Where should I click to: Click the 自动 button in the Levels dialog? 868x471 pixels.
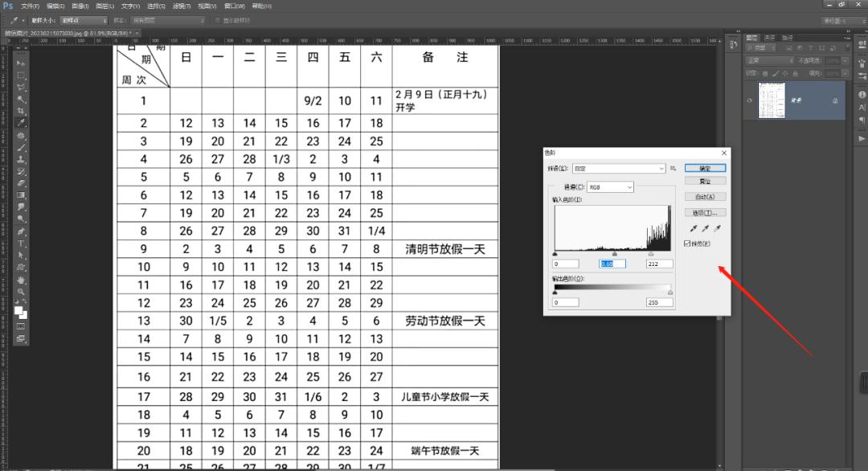(x=705, y=195)
